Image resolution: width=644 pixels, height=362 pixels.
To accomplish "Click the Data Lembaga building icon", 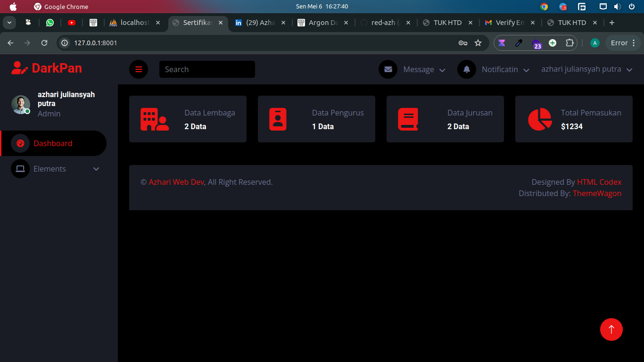I will tap(155, 119).
